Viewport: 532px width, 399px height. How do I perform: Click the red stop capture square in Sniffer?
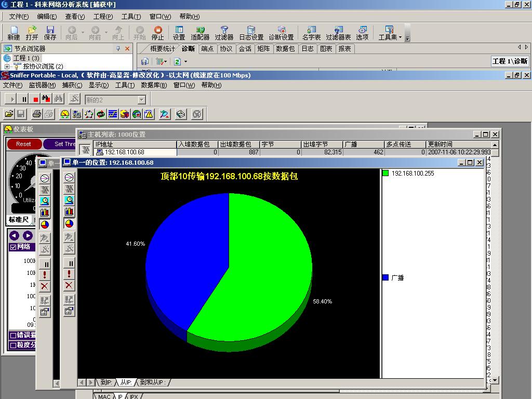tap(36, 99)
